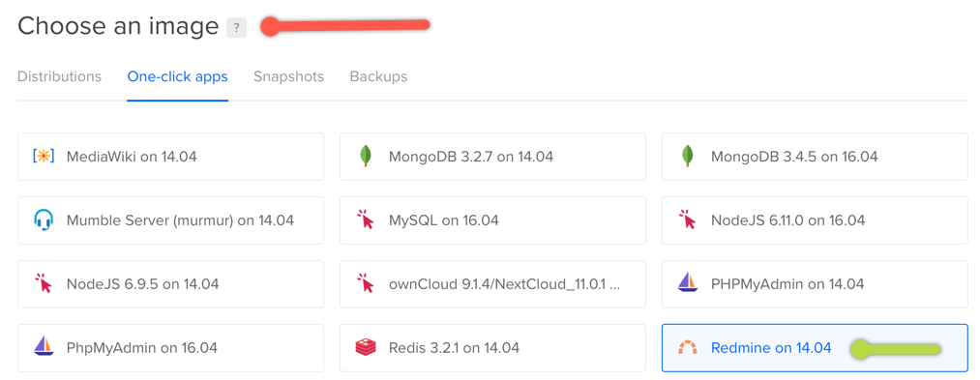Screen dimensions: 980x380
Task: Select ownCloud 9.1.4/NextCloud_11.0.1 image
Action: click(x=492, y=284)
